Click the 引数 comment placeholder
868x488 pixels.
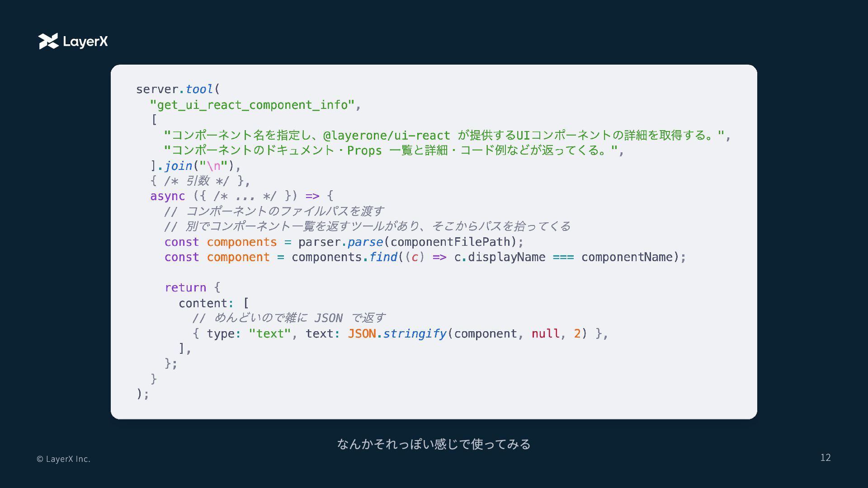198,181
